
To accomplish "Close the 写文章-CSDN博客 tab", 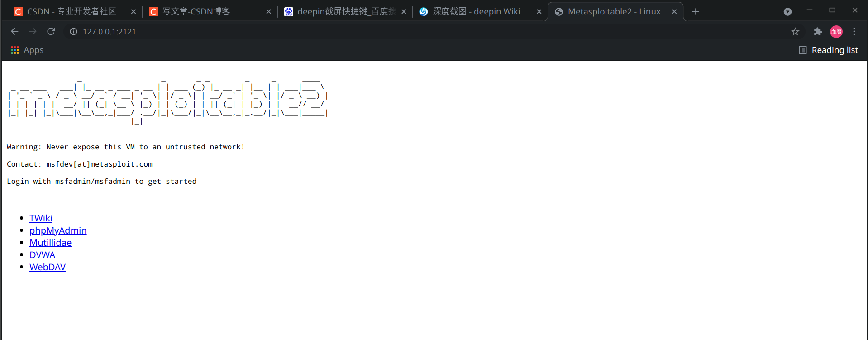I will 269,12.
